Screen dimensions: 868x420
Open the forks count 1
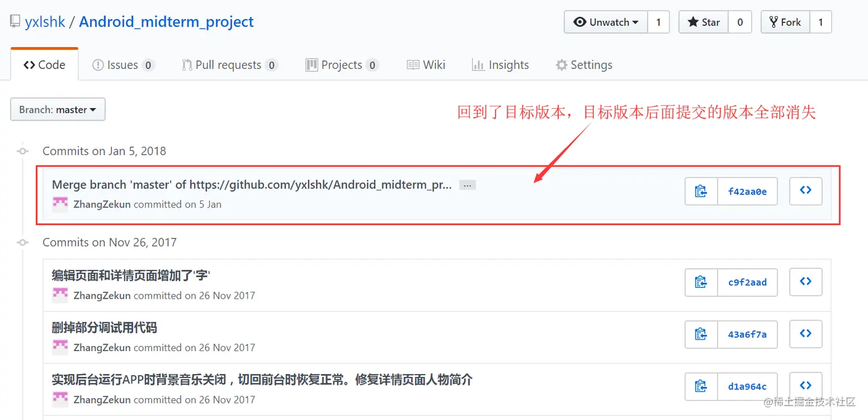821,22
